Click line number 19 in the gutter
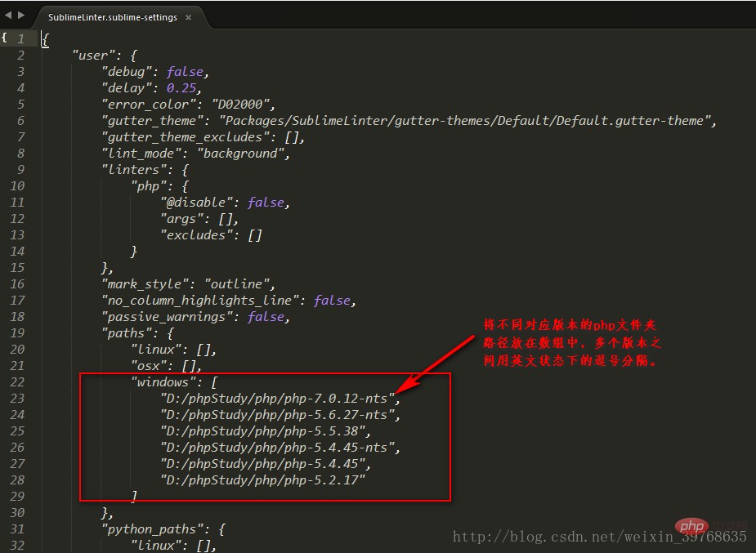This screenshot has height=553, width=756. (x=17, y=333)
